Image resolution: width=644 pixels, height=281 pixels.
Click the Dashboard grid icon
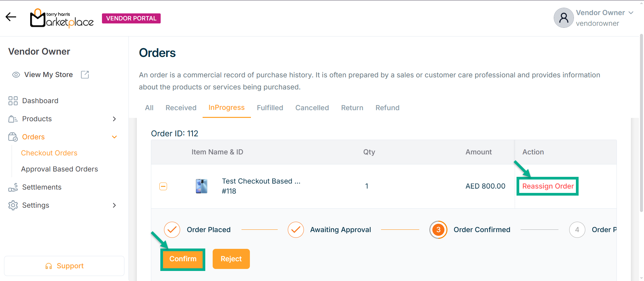(13, 101)
